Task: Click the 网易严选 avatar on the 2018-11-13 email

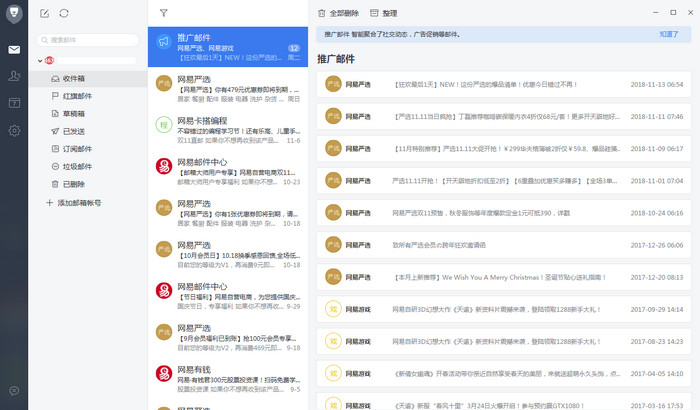Action: 333,84
